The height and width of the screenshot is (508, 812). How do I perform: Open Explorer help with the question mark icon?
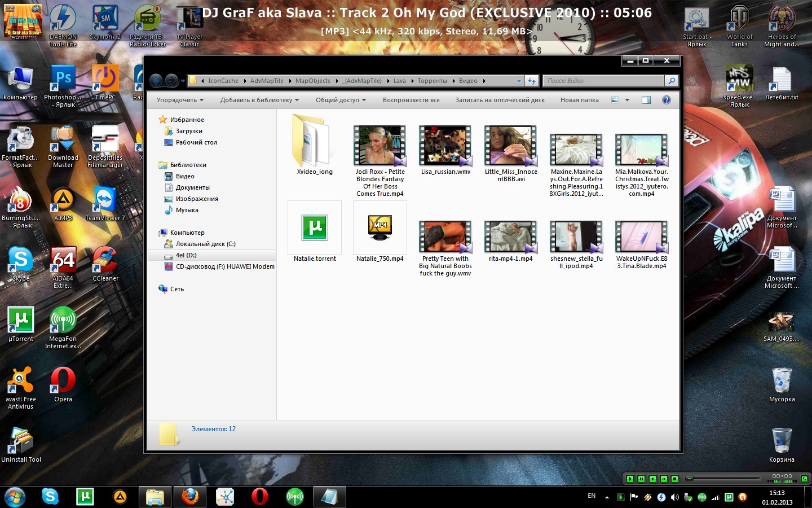pyautogui.click(x=666, y=100)
